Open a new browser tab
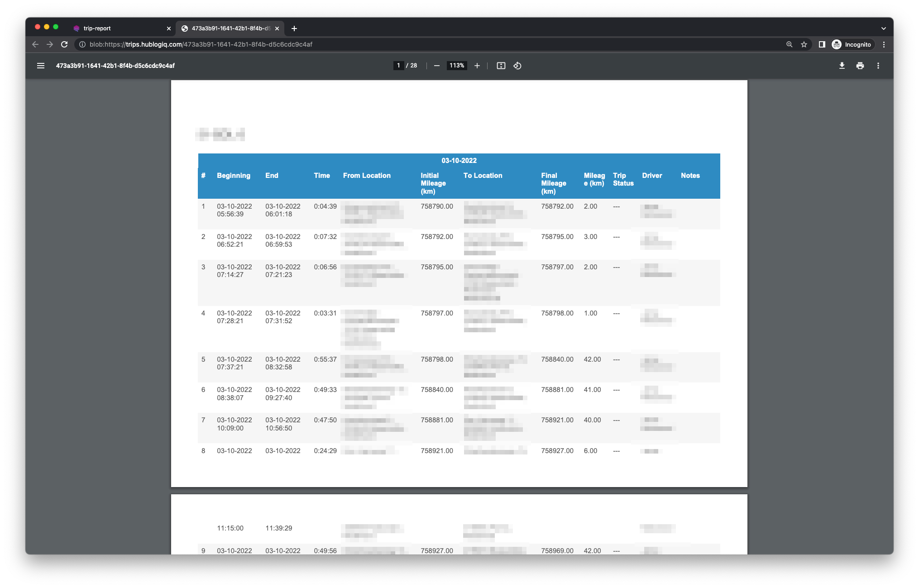 pos(294,28)
